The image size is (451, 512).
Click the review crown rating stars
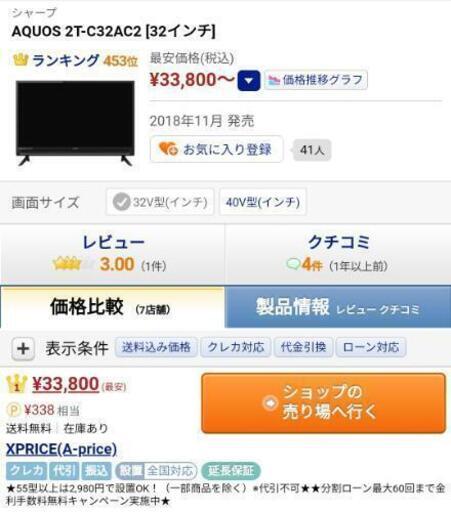67,264
